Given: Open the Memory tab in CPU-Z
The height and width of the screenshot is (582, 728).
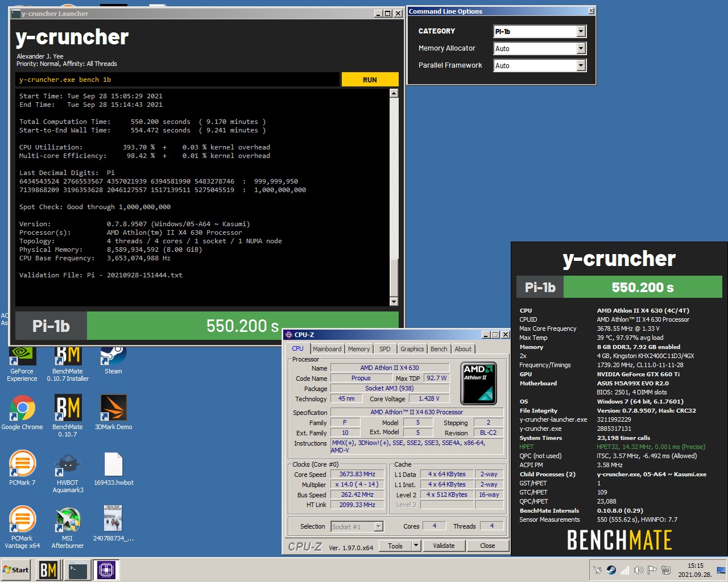Looking at the screenshot, I should pyautogui.click(x=359, y=349).
